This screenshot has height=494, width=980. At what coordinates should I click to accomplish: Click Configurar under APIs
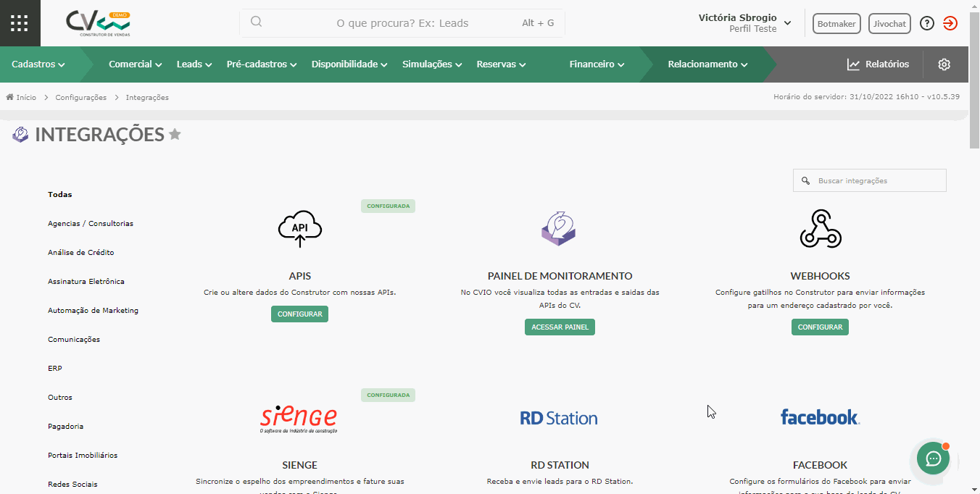(x=300, y=314)
